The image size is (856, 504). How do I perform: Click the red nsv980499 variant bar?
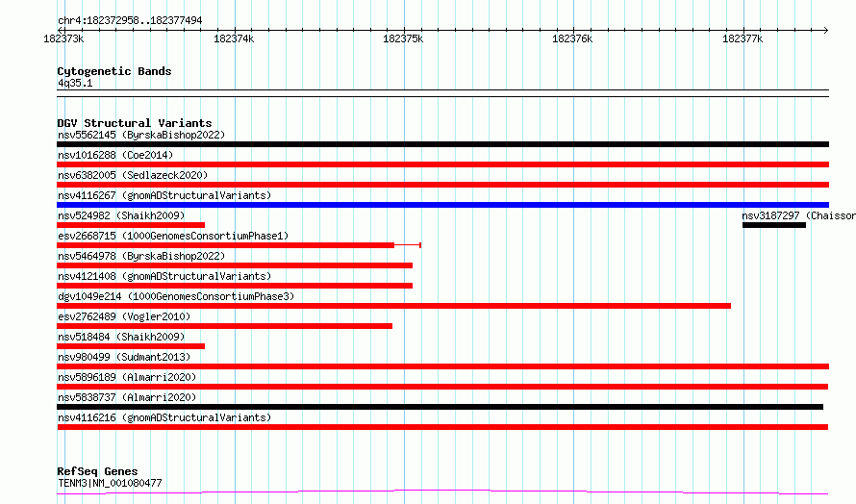[x=442, y=366]
